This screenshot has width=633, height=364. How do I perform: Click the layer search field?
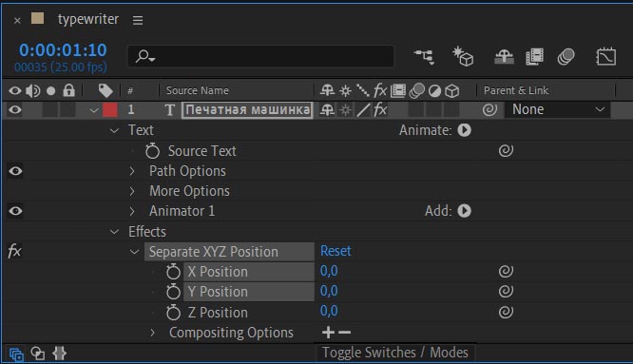[x=260, y=56]
